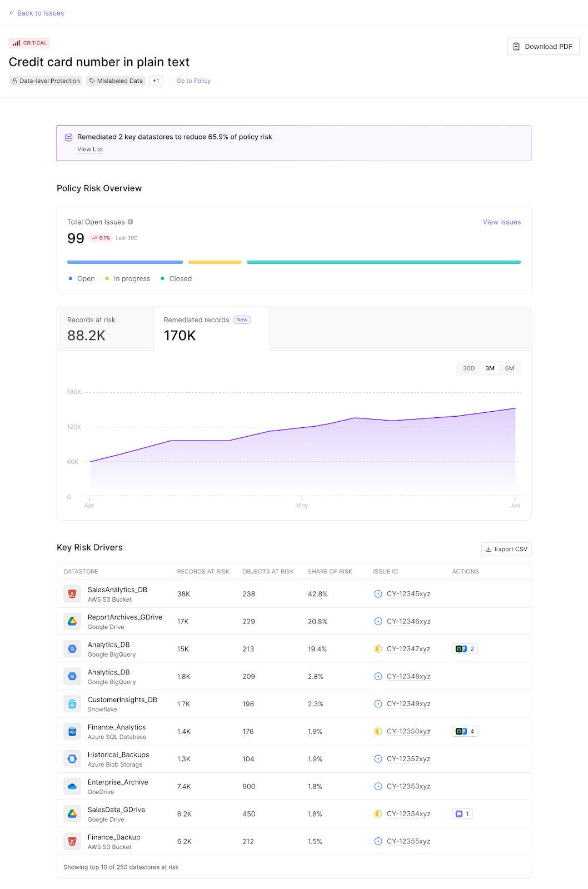Open actions badge with 2 for Analytics_DB
Image resolution: width=588 pixels, height=889 pixels.
tap(465, 649)
